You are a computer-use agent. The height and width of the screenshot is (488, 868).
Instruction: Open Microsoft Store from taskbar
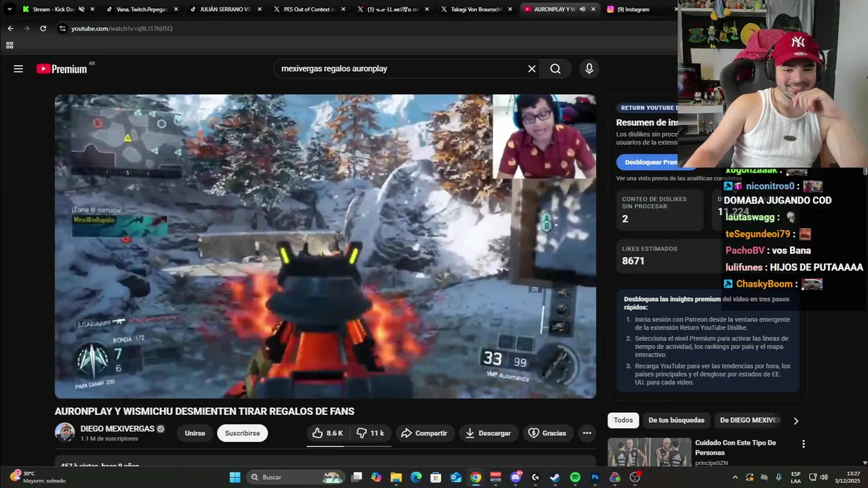[x=436, y=477]
